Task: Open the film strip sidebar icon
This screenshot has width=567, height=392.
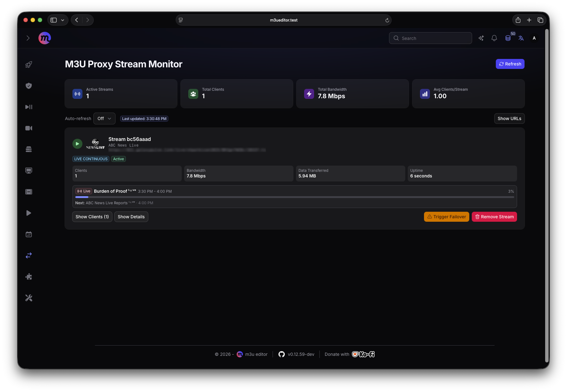Action: pyautogui.click(x=29, y=192)
